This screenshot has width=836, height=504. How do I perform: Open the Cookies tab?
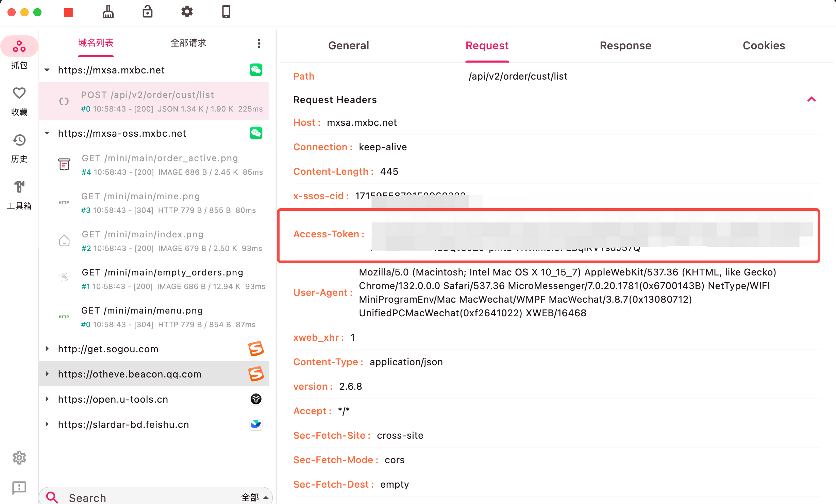764,46
